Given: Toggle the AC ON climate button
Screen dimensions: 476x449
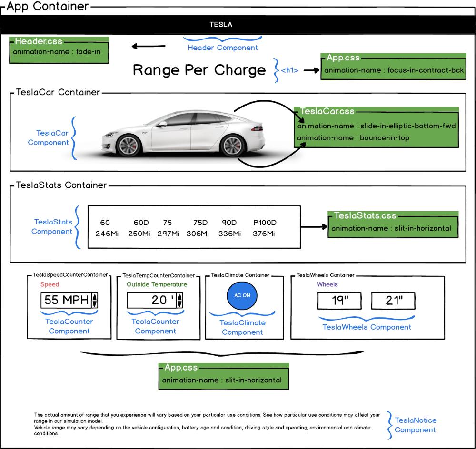Looking at the screenshot, I should [x=242, y=295].
